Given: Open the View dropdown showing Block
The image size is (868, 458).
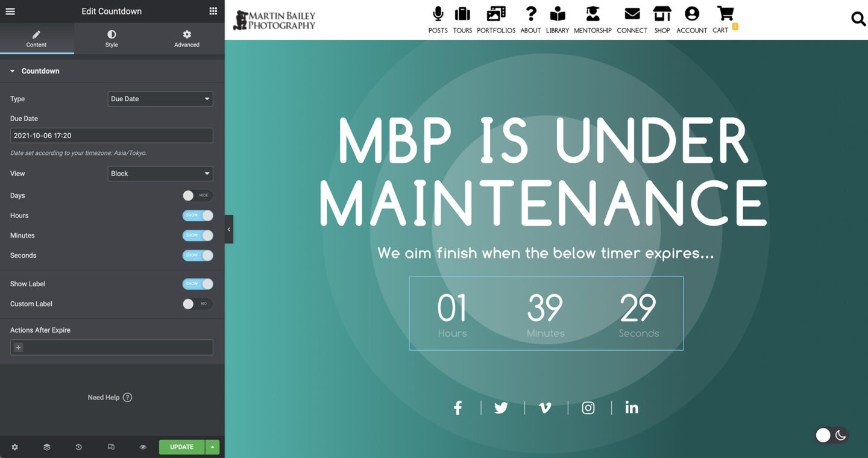Looking at the screenshot, I should pos(160,174).
